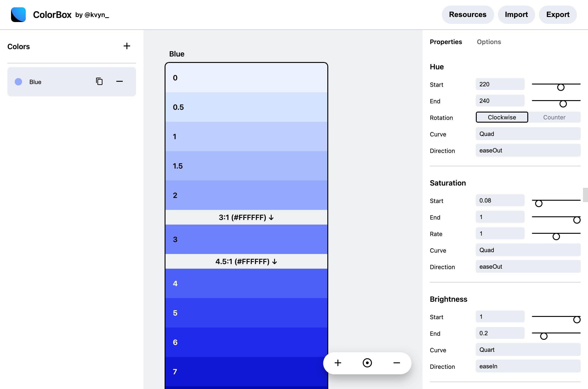Click the Import button

(x=516, y=15)
